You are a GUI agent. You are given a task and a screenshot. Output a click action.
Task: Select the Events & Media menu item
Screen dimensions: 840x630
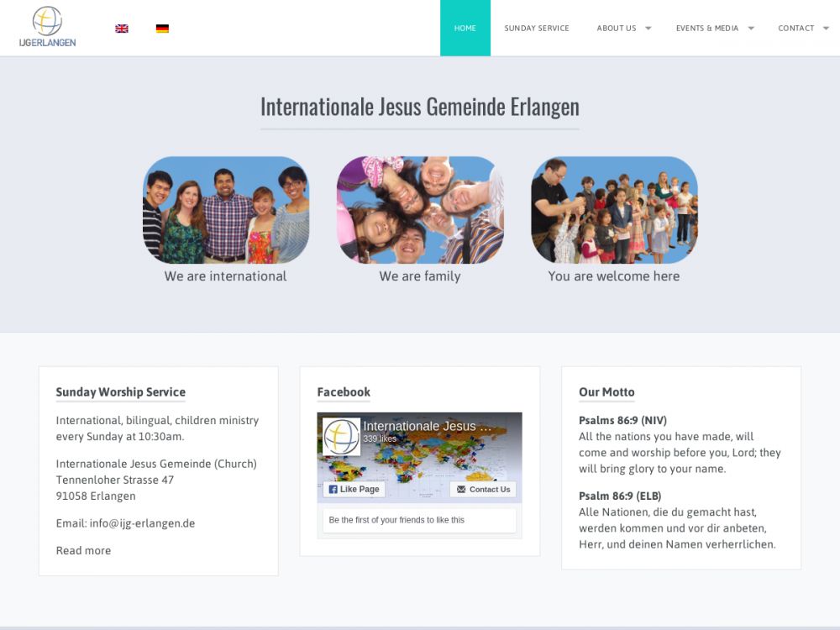(706, 29)
